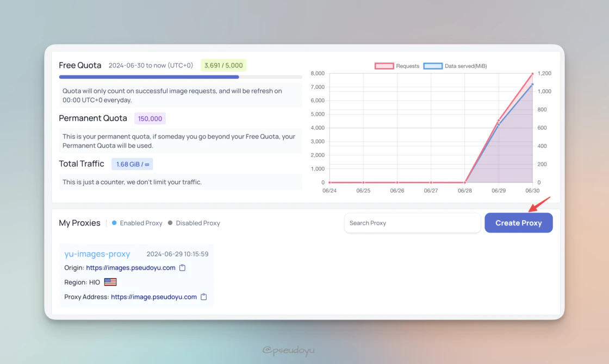Click the 1,200 right-axis value

click(x=544, y=73)
